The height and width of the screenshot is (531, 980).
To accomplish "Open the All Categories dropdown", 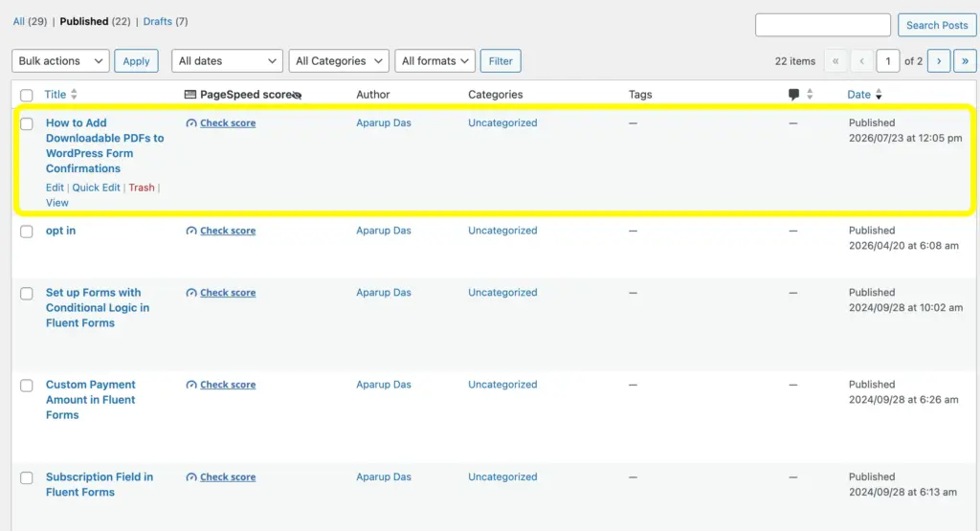I will pos(339,60).
